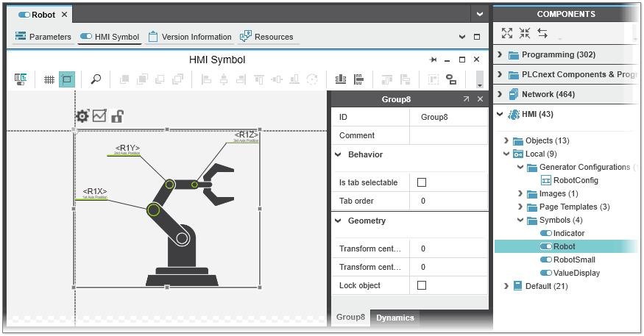
Task: Click the Tab order value field
Action: (447, 201)
